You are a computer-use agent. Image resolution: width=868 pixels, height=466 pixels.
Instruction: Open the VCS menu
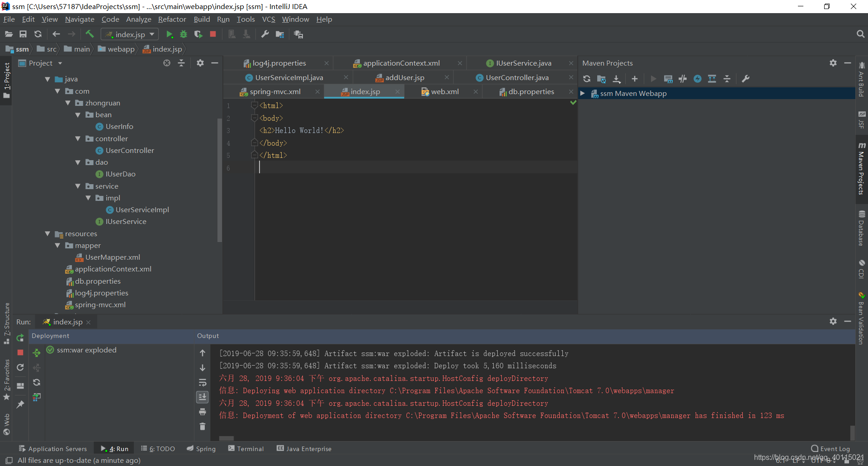tap(269, 19)
